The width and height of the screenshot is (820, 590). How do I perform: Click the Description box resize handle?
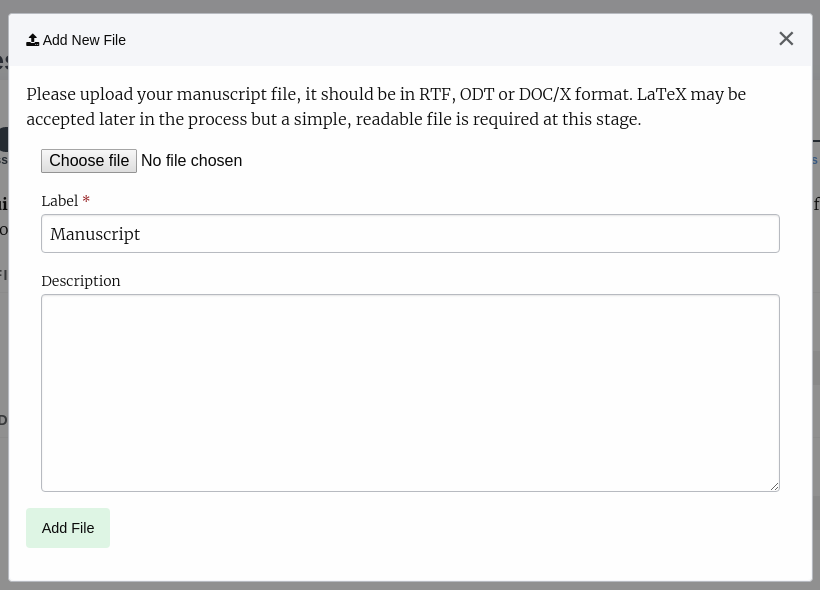pos(774,486)
